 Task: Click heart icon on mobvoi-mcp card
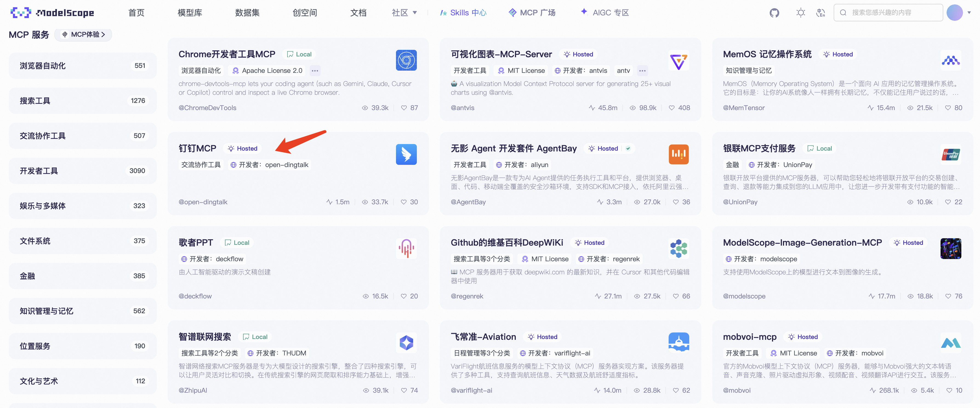click(x=949, y=390)
